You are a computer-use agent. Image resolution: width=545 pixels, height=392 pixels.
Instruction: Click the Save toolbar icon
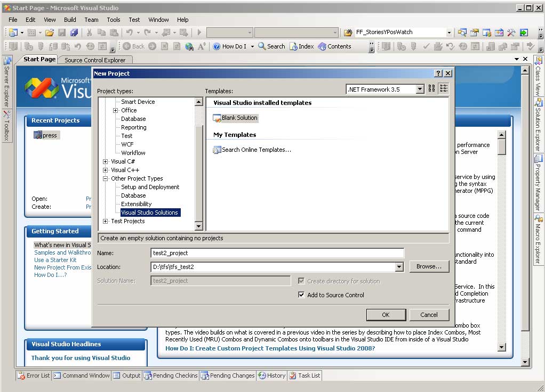62,32
